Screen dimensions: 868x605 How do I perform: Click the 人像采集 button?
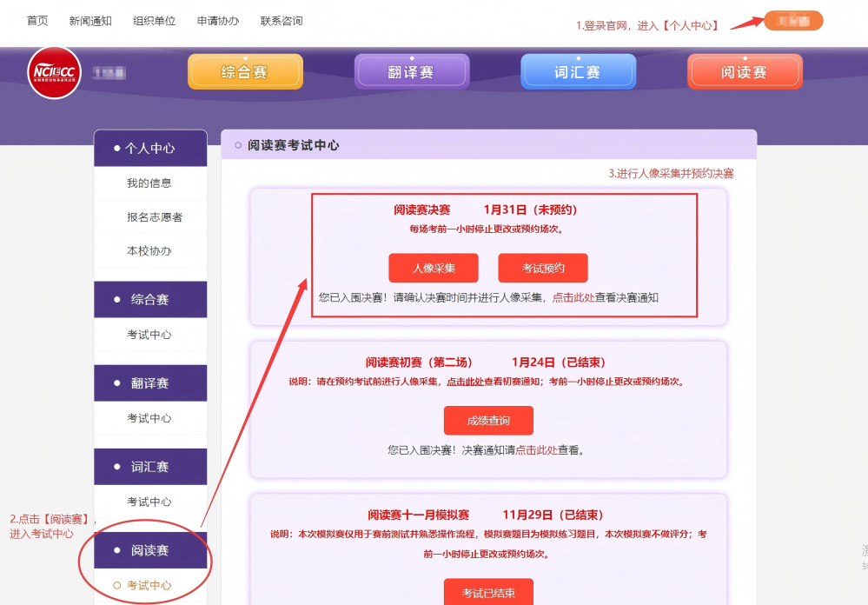[x=434, y=268]
